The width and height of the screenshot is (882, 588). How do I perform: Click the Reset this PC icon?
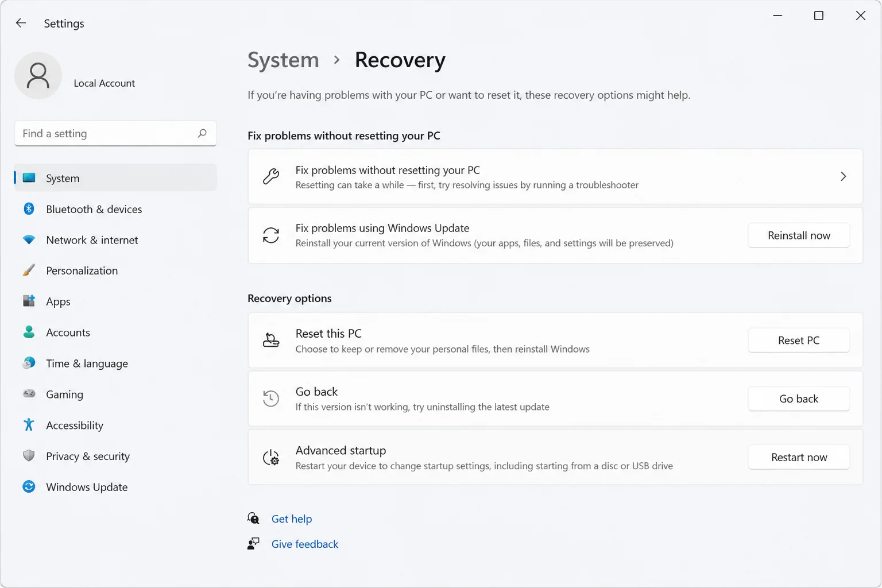tap(271, 340)
